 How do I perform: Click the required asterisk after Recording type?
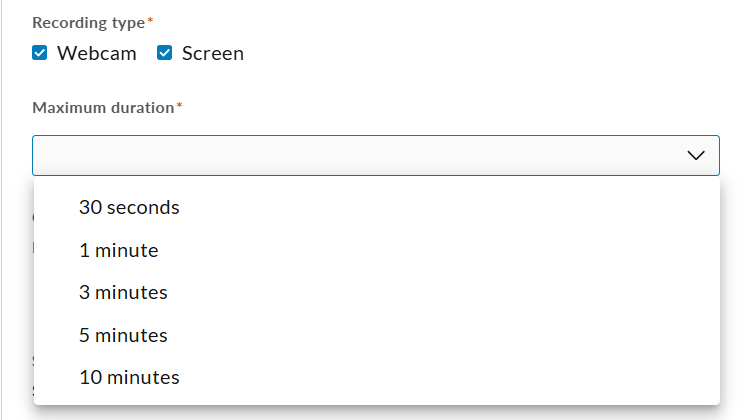click(x=150, y=20)
